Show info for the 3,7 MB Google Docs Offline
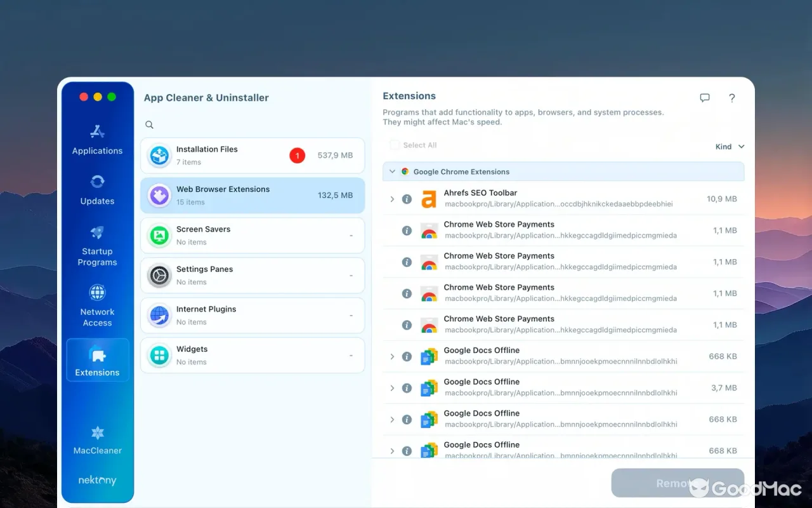Image resolution: width=812 pixels, height=508 pixels. (407, 388)
